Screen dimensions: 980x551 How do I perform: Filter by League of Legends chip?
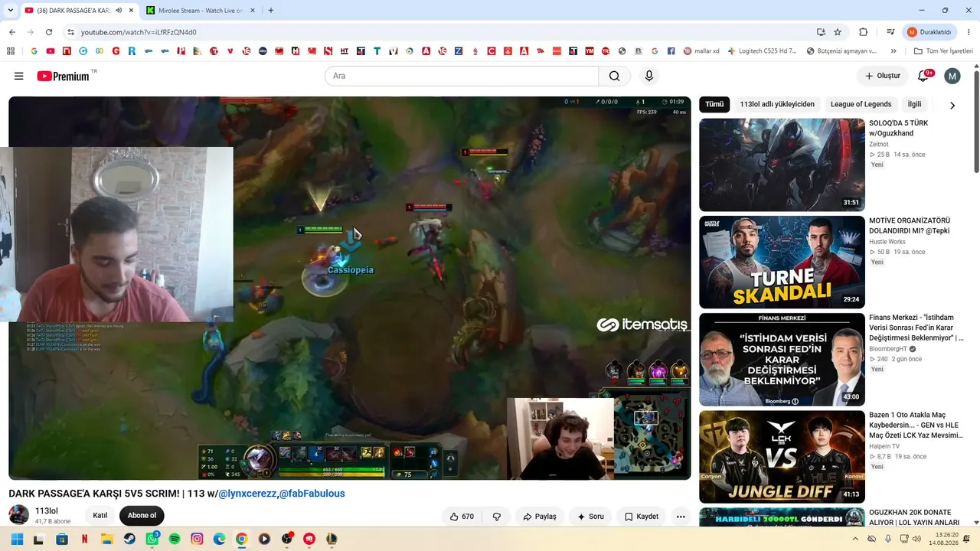[x=861, y=104]
